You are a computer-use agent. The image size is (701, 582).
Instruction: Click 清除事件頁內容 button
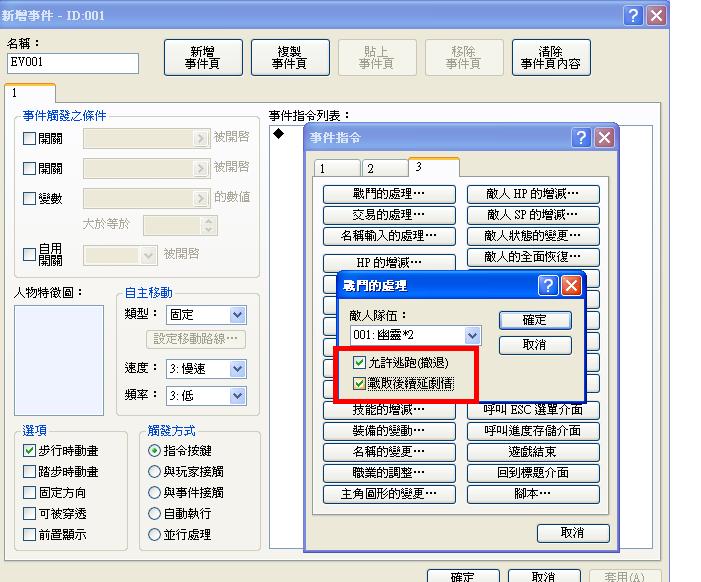[551, 58]
